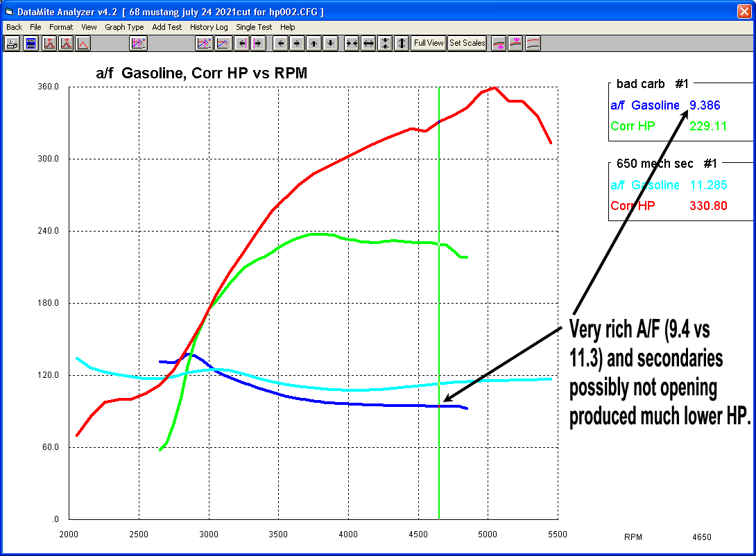Shift graph left with the left arrow icon
Screen dimensions: 756x556
pyautogui.click(x=281, y=44)
